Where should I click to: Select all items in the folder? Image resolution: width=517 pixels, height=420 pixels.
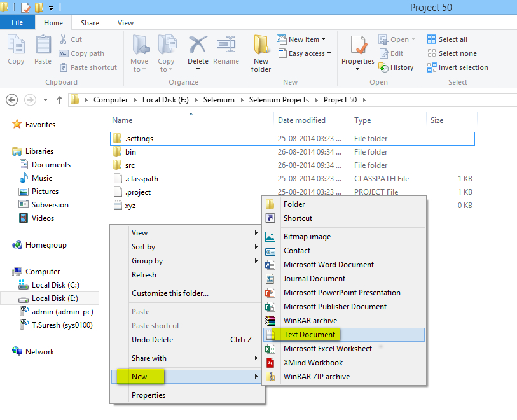click(x=448, y=39)
